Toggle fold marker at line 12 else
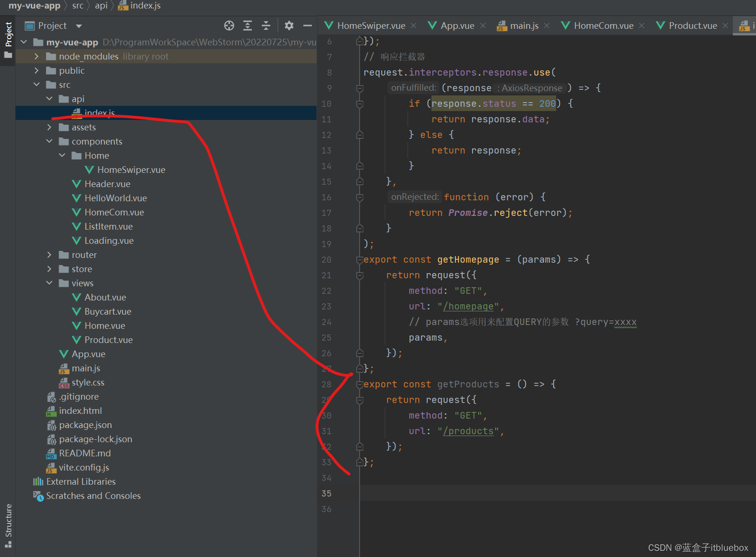Viewport: 756px width, 557px height. pos(360,135)
